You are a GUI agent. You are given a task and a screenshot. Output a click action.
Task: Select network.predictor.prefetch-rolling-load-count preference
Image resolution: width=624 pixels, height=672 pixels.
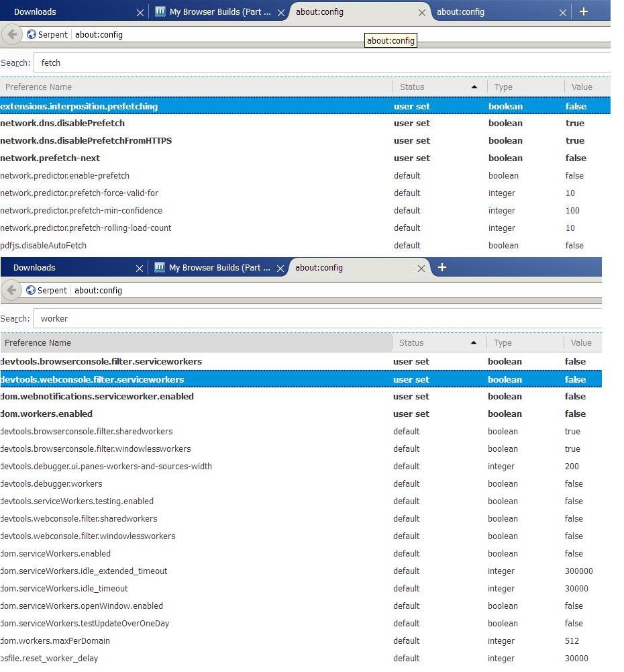tap(305, 228)
